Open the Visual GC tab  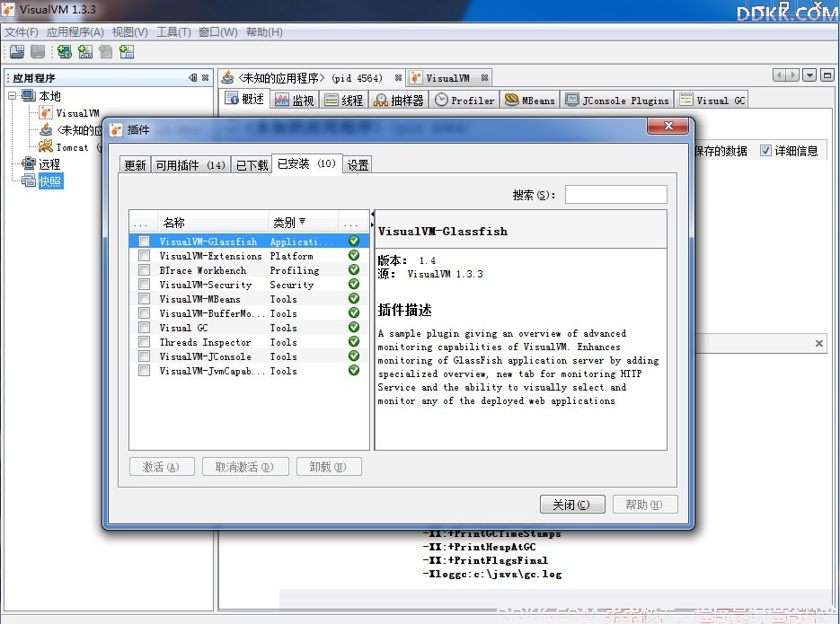pos(712,100)
